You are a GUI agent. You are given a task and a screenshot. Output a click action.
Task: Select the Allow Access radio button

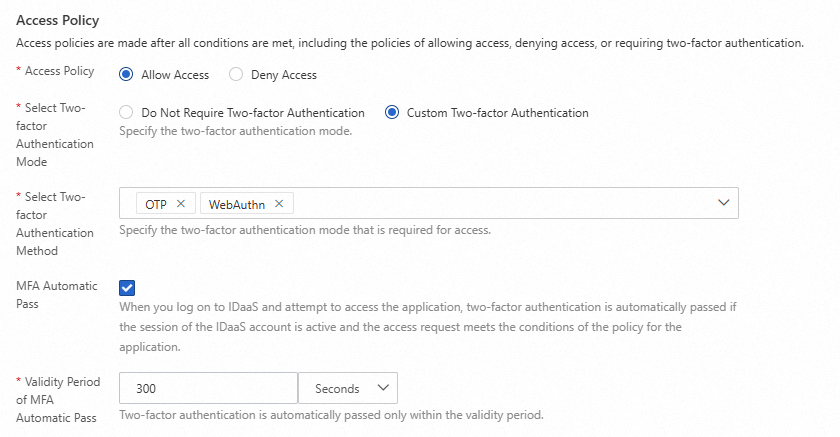coord(126,74)
